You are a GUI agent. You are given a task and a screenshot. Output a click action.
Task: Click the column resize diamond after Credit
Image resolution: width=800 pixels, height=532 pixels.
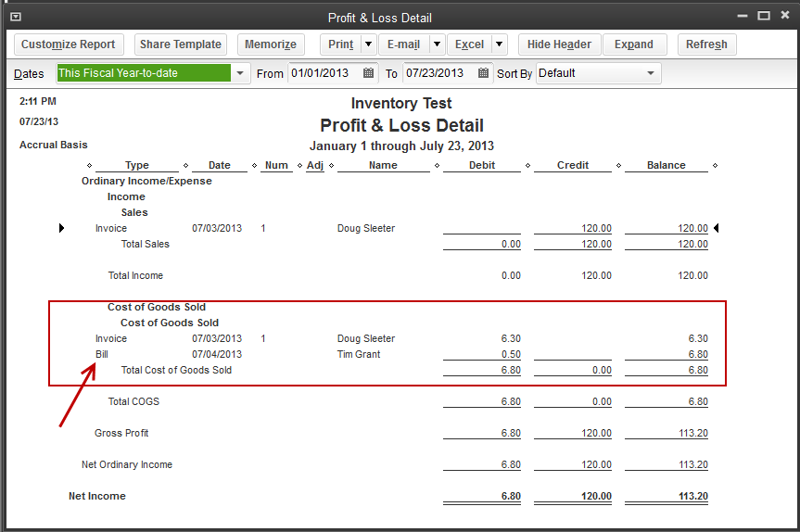pyautogui.click(x=618, y=165)
